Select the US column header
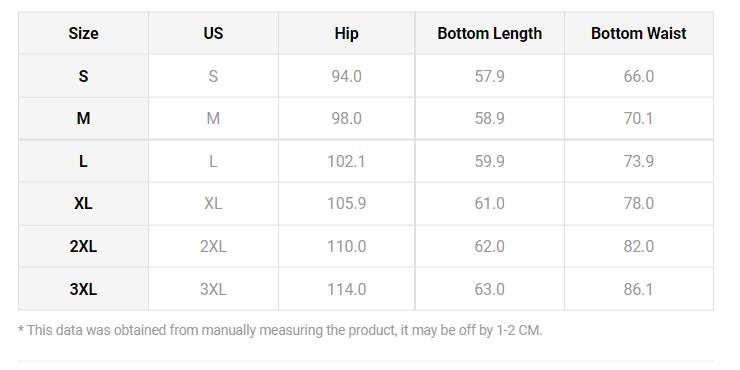Viewport: 740px width, 370px height. click(213, 34)
